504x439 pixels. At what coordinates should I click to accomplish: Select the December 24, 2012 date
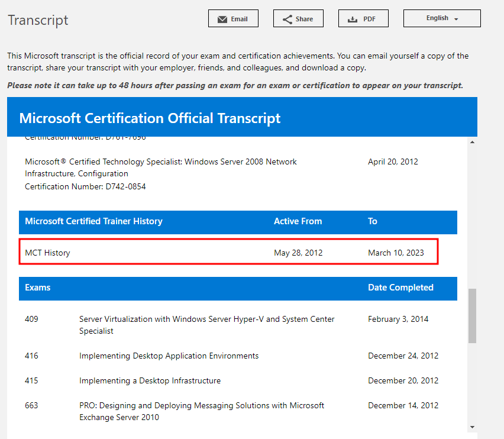pos(403,356)
